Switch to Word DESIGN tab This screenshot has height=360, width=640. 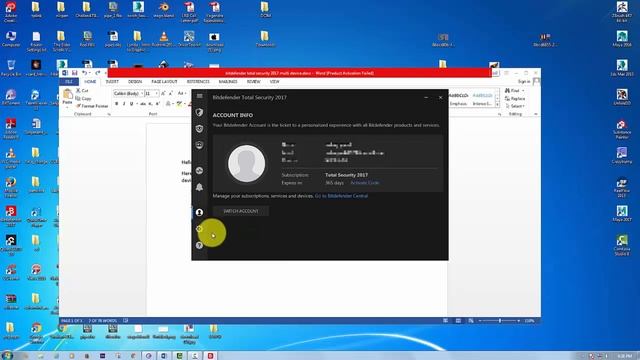tap(135, 82)
